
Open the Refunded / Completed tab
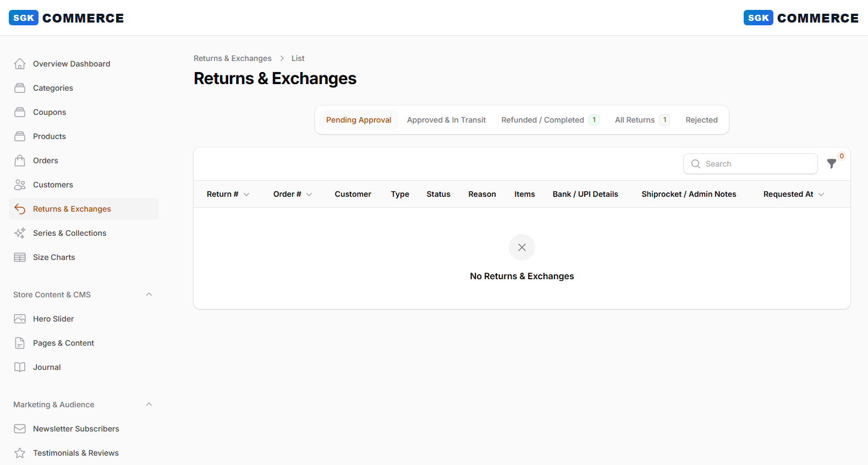pyautogui.click(x=550, y=120)
